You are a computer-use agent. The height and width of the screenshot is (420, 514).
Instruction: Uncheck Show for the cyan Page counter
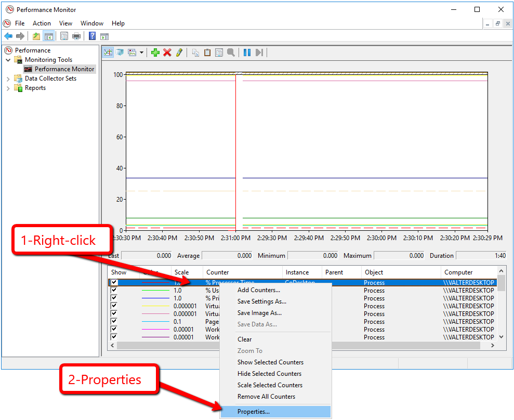[114, 322]
